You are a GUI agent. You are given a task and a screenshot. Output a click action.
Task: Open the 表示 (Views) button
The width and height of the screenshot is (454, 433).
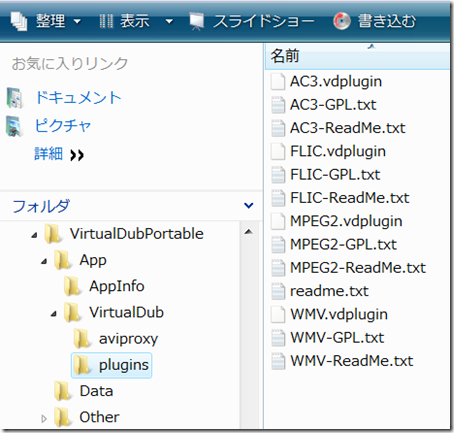[135, 21]
